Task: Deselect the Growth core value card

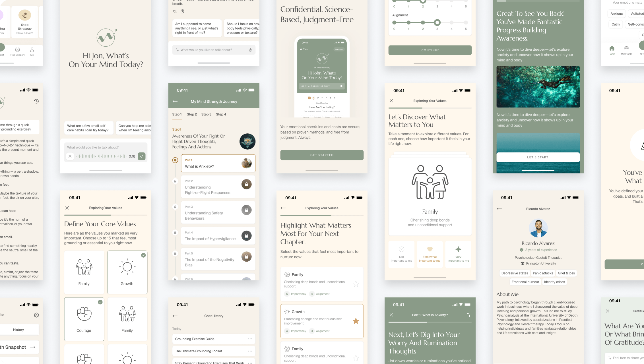Action: point(127,272)
